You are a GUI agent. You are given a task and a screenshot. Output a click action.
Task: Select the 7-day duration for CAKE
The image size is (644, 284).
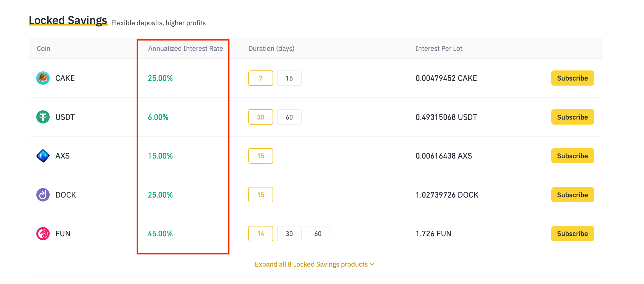click(260, 78)
